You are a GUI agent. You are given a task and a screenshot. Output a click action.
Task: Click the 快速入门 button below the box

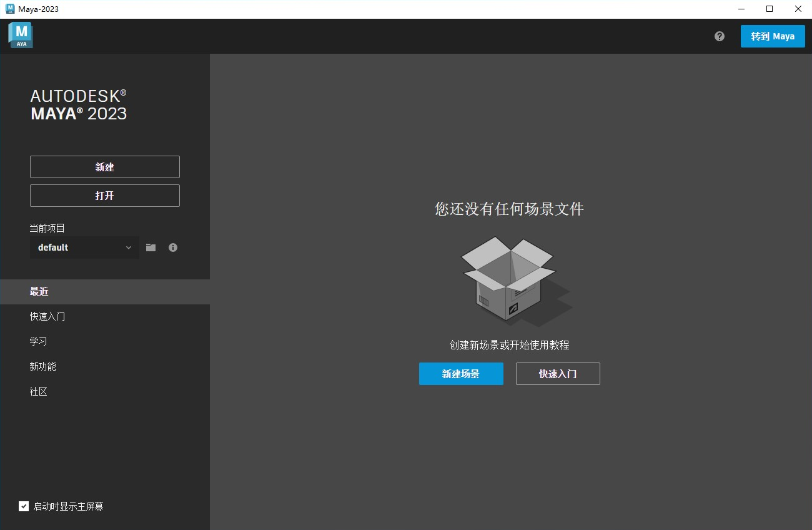558,374
